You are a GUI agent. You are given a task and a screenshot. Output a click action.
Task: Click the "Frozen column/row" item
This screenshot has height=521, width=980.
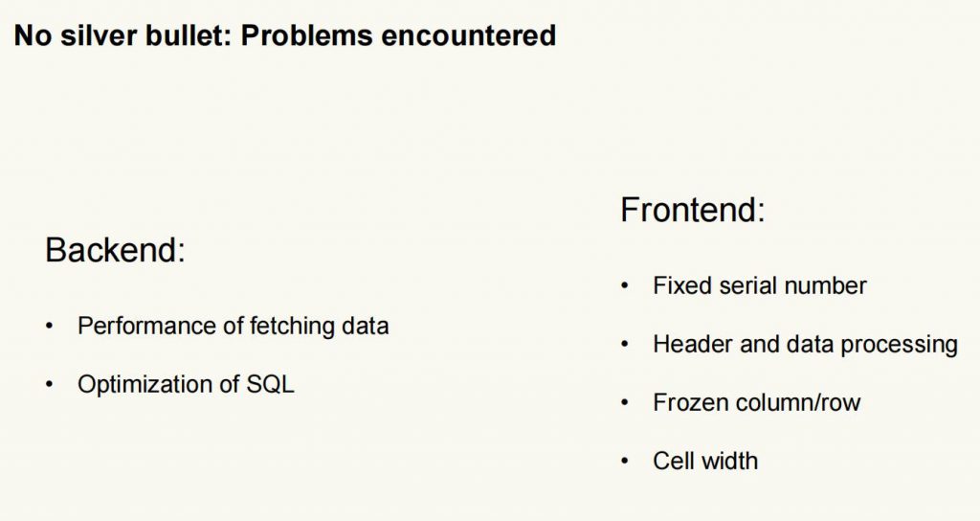pos(756,402)
